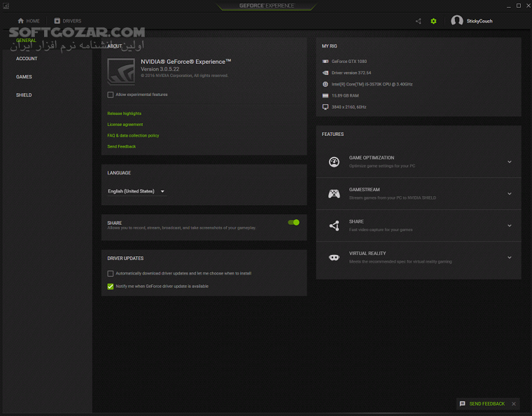Expand the Share feature chevron

[510, 226]
